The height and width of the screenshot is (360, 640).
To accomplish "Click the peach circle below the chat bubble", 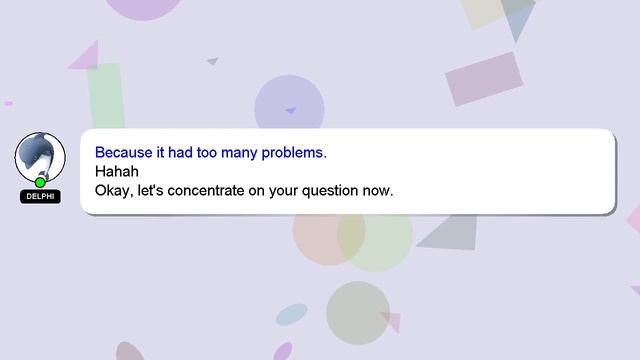I will [x=329, y=240].
